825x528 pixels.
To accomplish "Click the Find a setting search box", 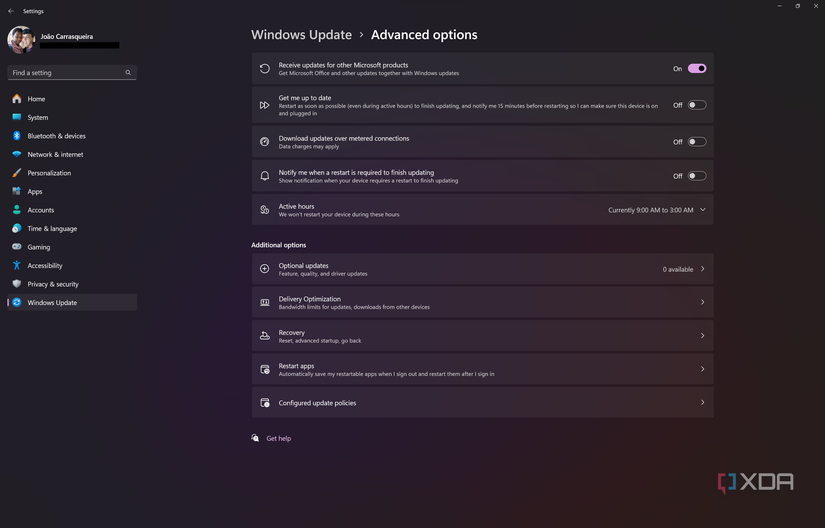I will coord(72,73).
